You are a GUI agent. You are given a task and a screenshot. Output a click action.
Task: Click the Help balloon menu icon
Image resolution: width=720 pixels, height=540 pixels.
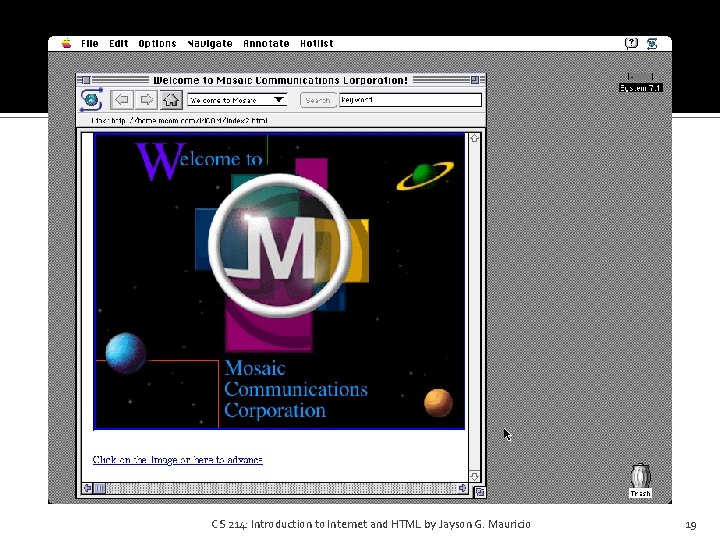pyautogui.click(x=631, y=44)
